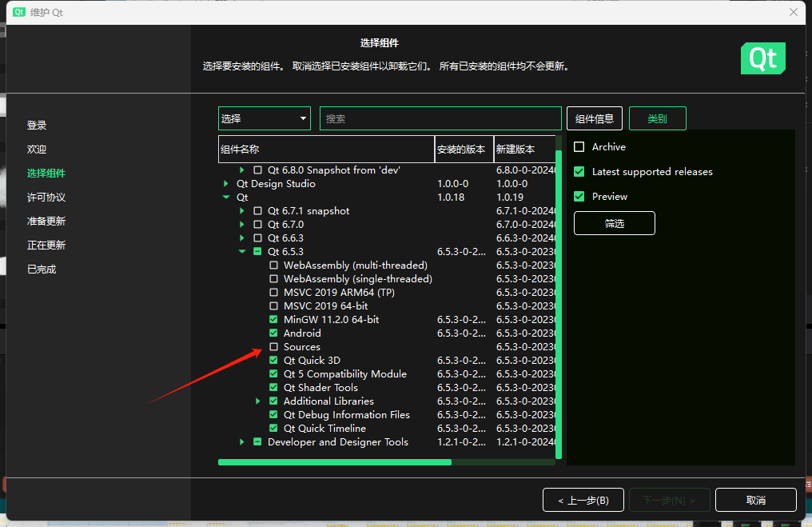Check Qt 6.8.0 Snapshot from 'dev' checkbox

pyautogui.click(x=257, y=170)
